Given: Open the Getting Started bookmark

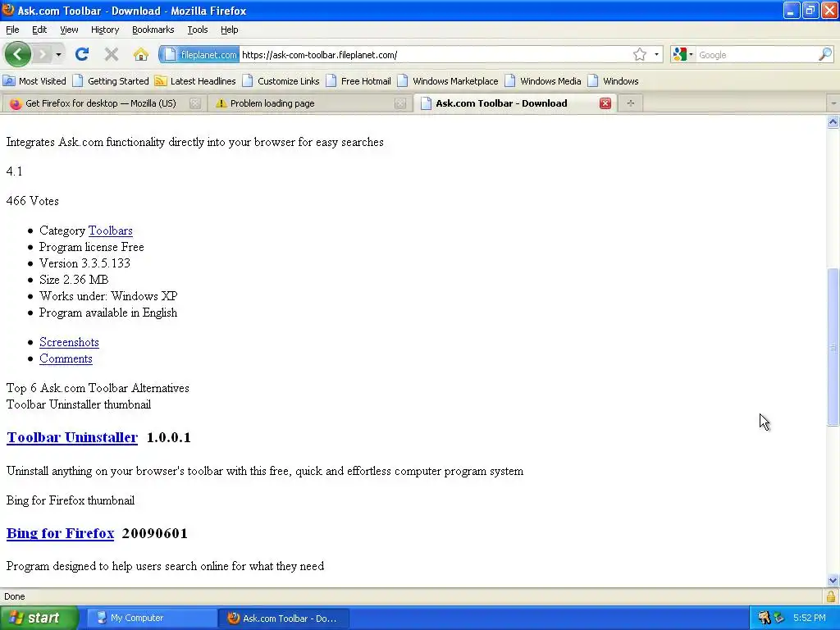Looking at the screenshot, I should tap(111, 81).
